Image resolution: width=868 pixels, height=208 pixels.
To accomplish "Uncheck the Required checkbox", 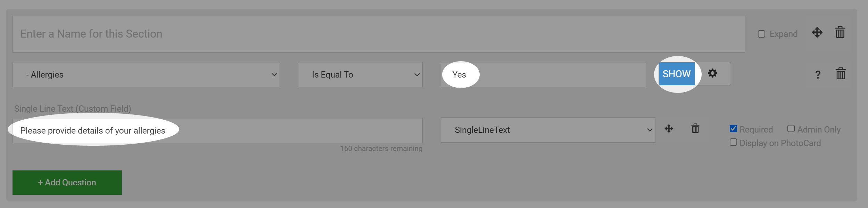I will tap(733, 129).
